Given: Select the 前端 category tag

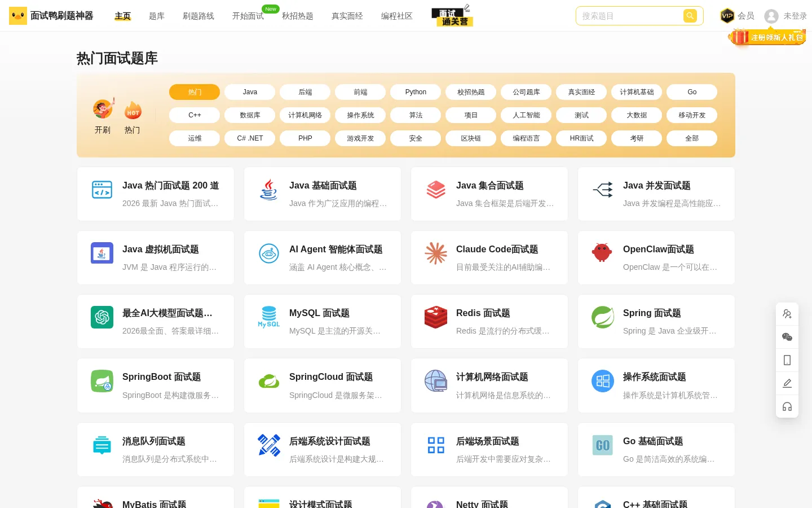Looking at the screenshot, I should point(360,92).
